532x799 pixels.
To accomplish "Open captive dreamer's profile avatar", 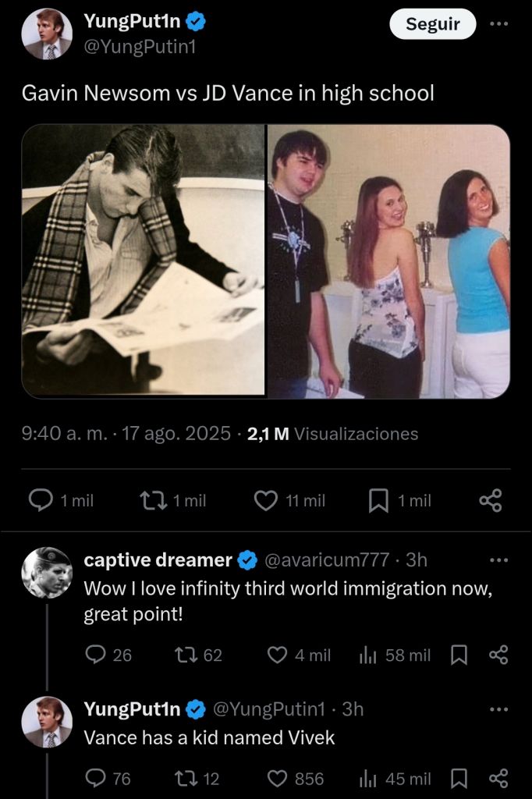I will tap(47, 573).
